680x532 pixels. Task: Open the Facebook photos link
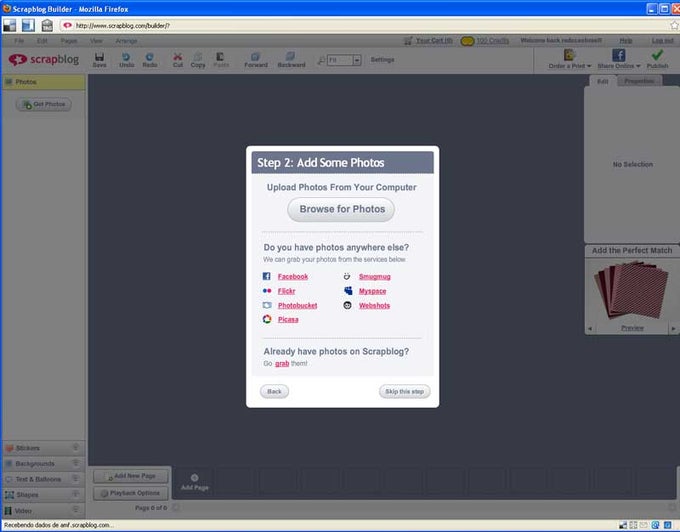293,277
